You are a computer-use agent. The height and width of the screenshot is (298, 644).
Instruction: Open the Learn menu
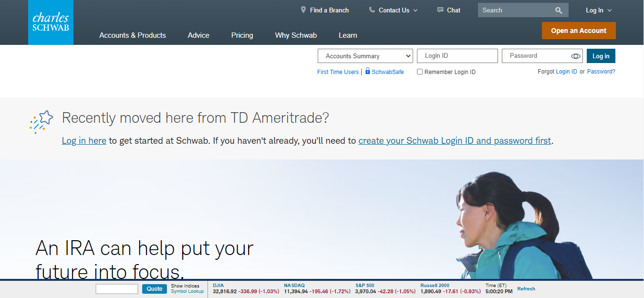click(348, 35)
